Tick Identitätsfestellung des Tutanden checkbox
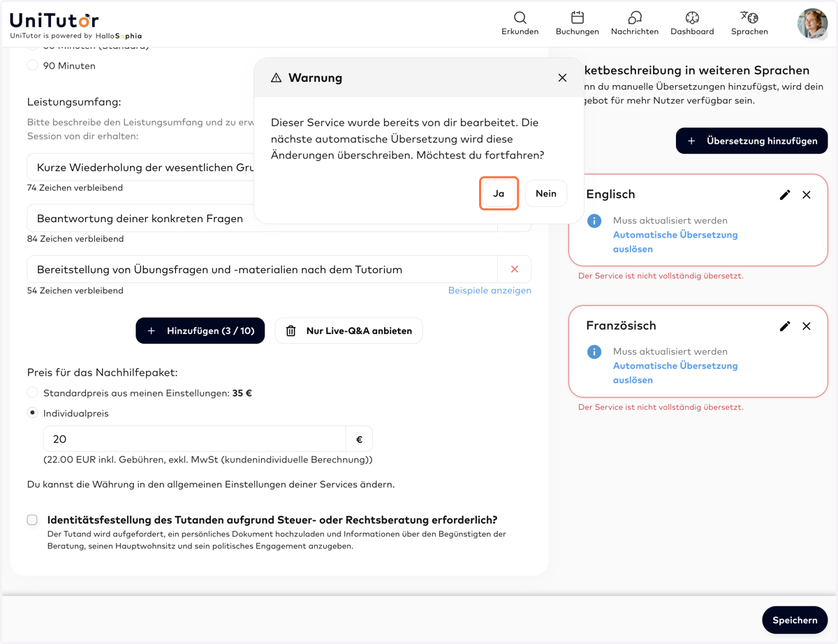 [x=32, y=520]
